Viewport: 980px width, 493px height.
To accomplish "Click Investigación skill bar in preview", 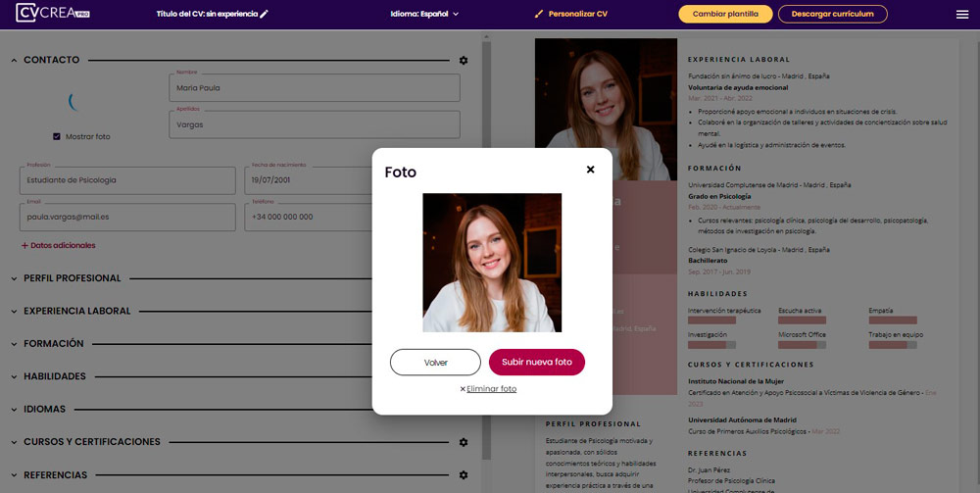I will (x=711, y=345).
